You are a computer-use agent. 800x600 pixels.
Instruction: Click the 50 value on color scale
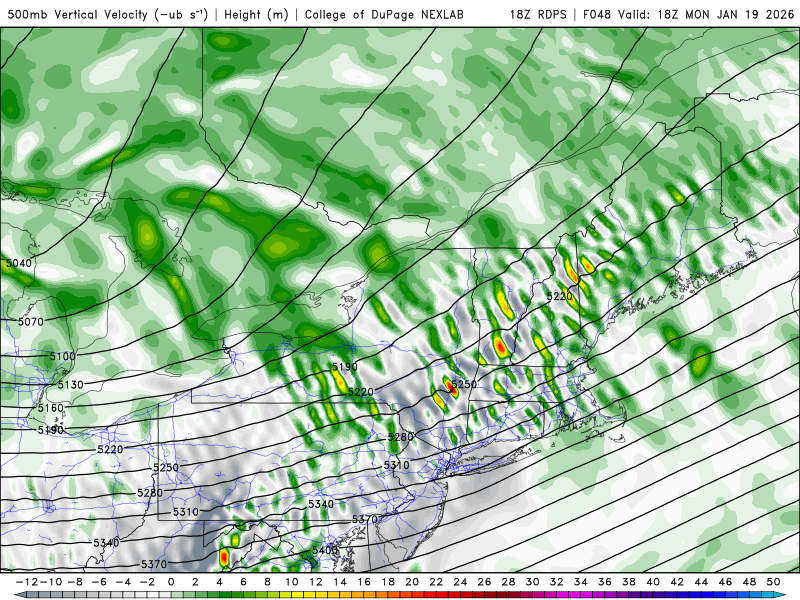(x=773, y=582)
